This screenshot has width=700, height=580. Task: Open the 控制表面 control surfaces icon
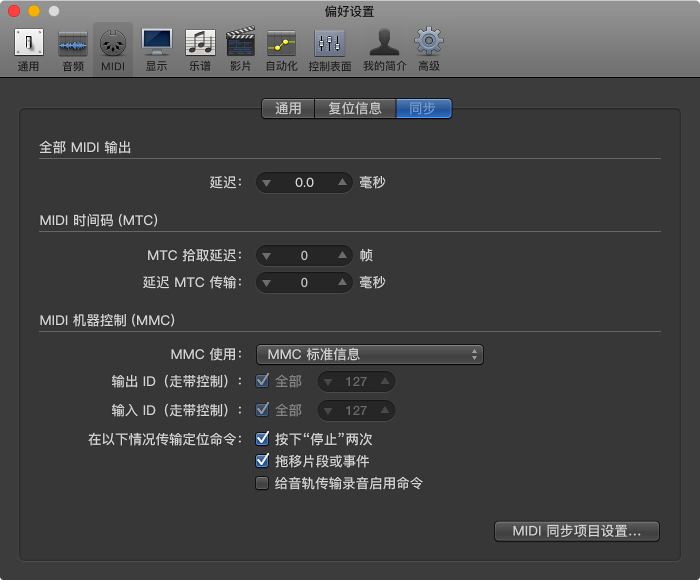tap(330, 50)
